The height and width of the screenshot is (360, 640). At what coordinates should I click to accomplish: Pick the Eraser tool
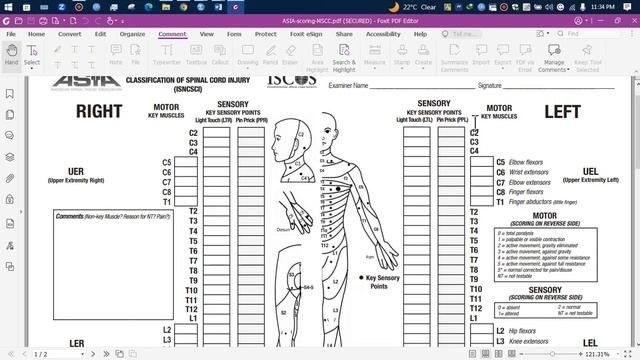pyautogui.click(x=290, y=55)
